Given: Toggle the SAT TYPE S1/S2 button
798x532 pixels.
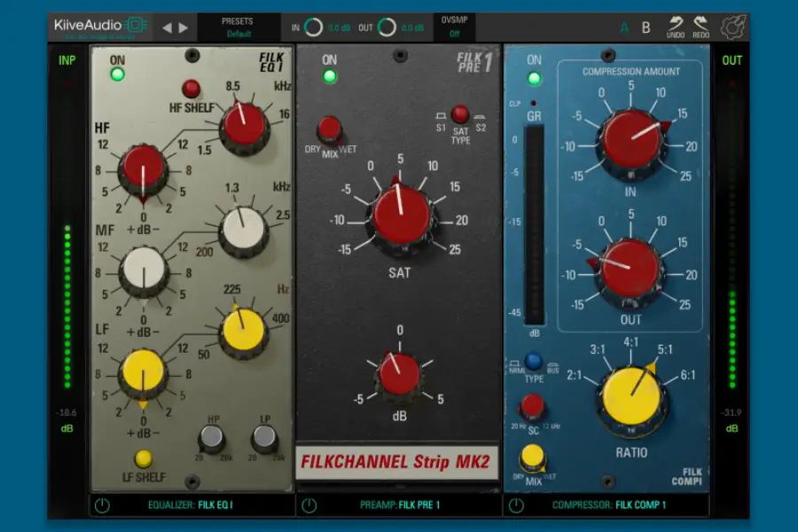Looking at the screenshot, I should 460,114.
